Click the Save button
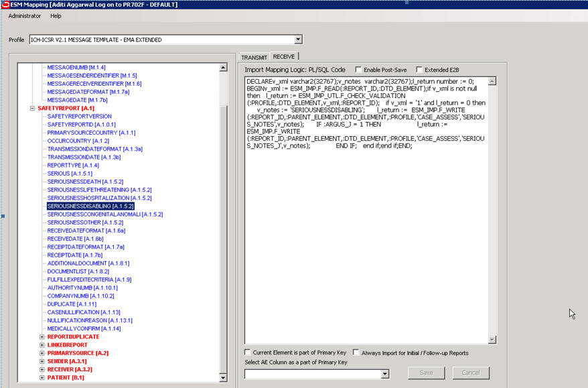Viewport: 588px width, 388px height. click(x=427, y=373)
